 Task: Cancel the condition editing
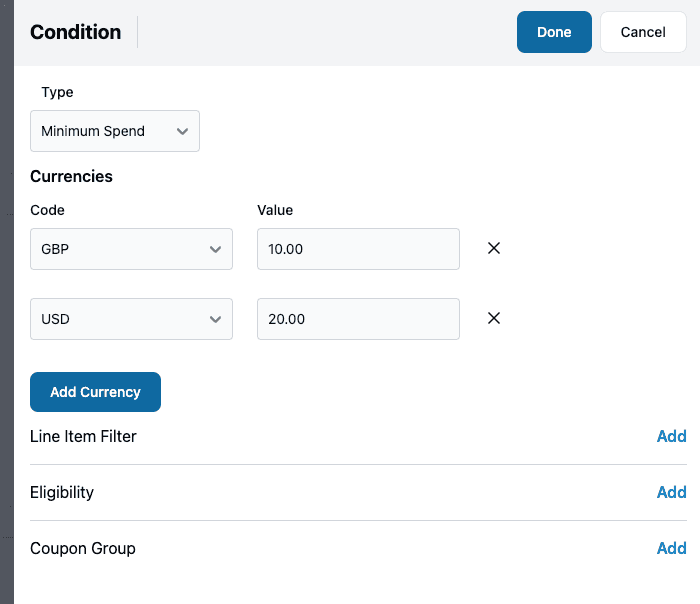643,32
